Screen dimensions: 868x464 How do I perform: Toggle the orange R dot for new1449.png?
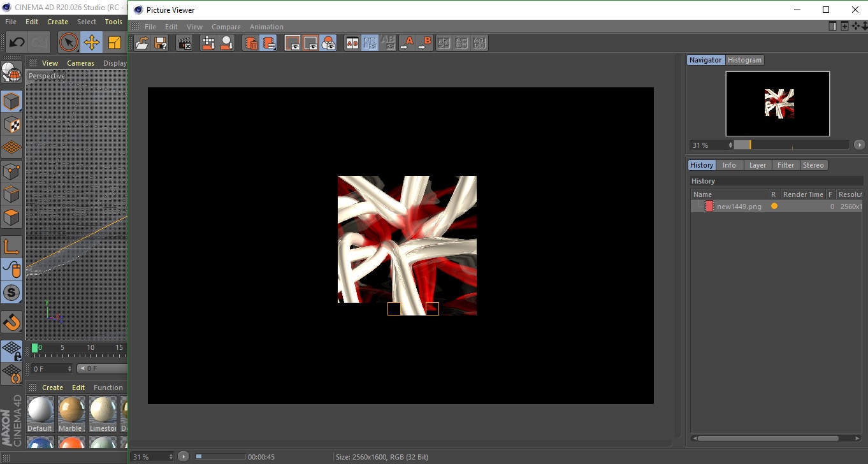(x=774, y=207)
